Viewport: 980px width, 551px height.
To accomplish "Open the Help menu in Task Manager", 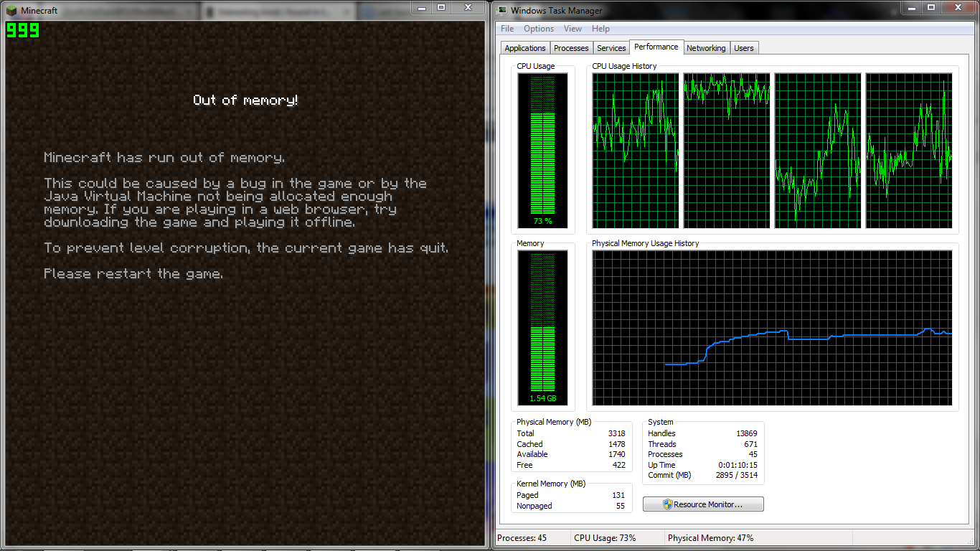I will pos(601,29).
